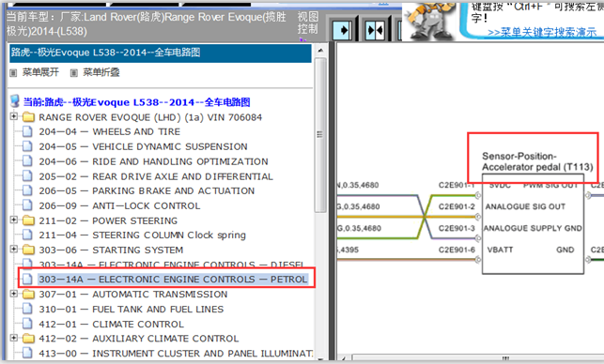The height and width of the screenshot is (364, 604).
Task: Click the diagram horizontal scrollbar thumb
Action: click(505, 358)
